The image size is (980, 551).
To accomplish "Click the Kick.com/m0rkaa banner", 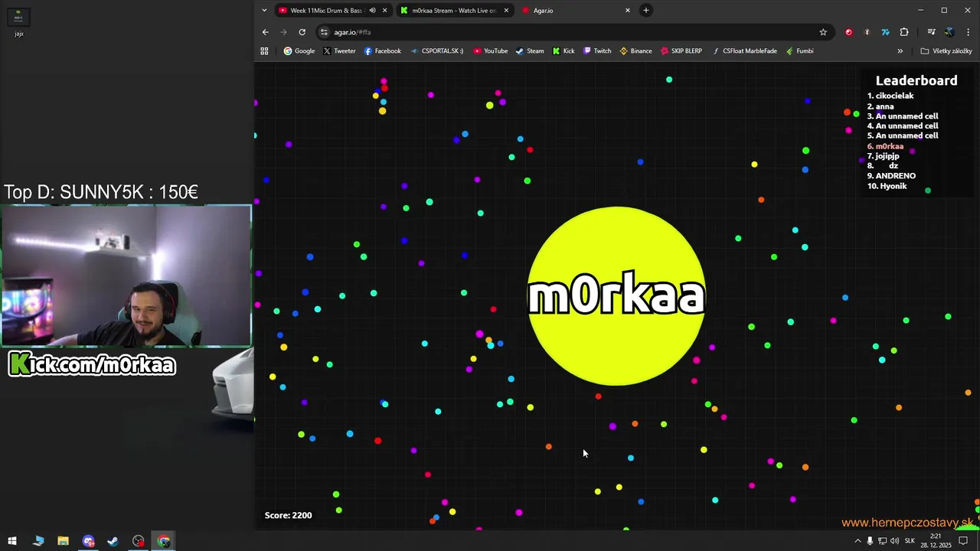I will [92, 365].
